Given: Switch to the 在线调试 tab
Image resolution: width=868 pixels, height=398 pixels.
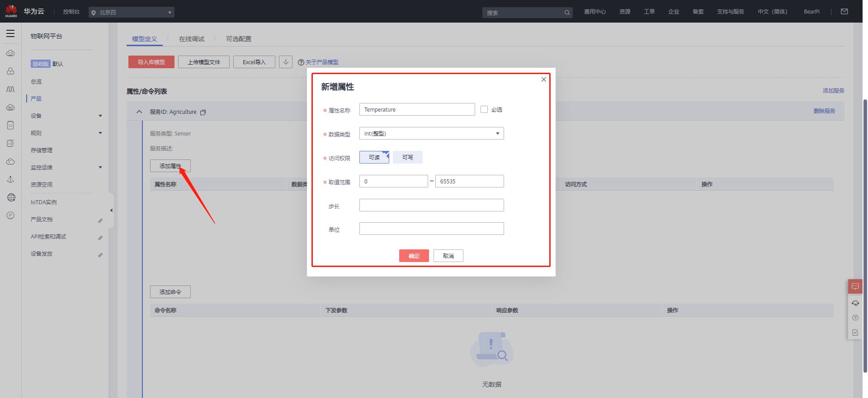Looking at the screenshot, I should [191, 39].
